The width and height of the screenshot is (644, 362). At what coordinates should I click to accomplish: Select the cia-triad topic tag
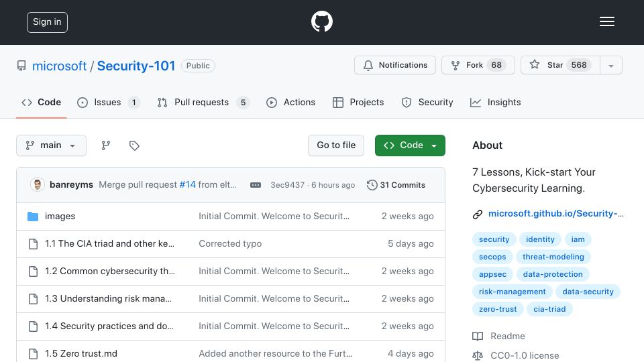coord(549,309)
